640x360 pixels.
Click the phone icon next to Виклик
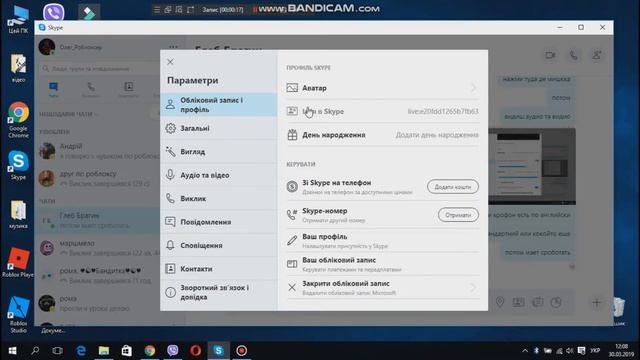pyautogui.click(x=171, y=198)
